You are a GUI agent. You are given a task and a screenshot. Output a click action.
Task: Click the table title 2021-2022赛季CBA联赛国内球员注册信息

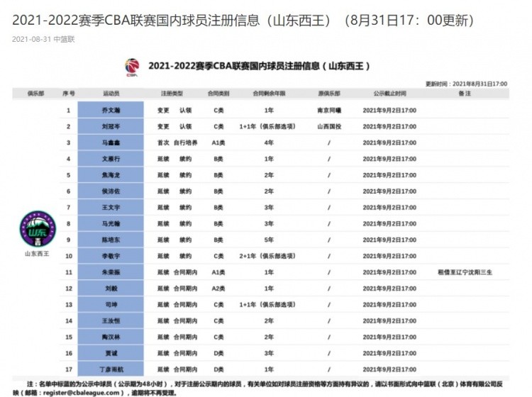(259, 66)
